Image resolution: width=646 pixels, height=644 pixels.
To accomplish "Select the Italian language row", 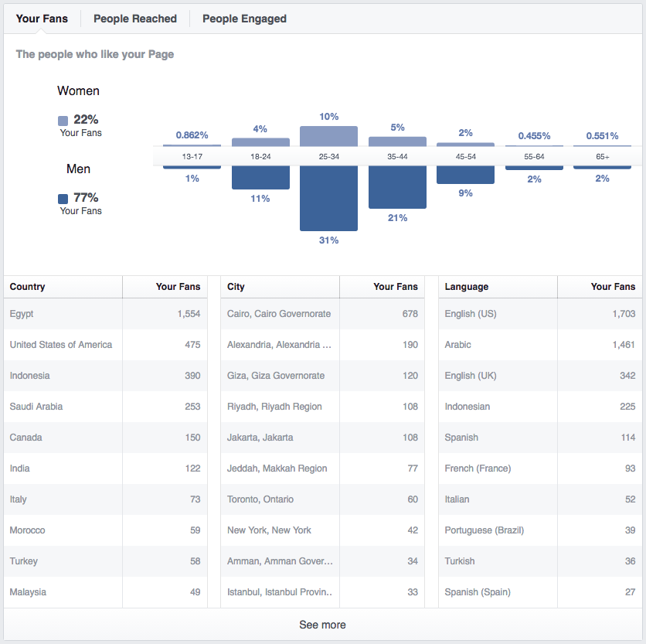I will [540, 499].
